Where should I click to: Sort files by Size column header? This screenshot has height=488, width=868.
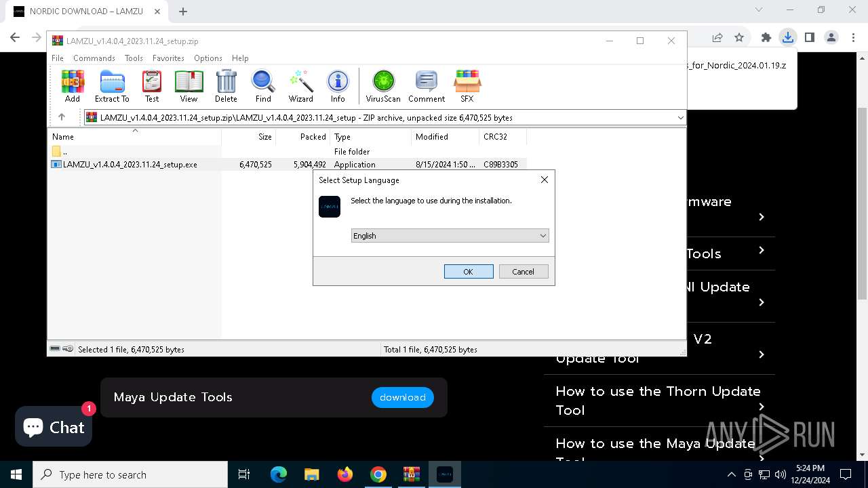click(248, 137)
